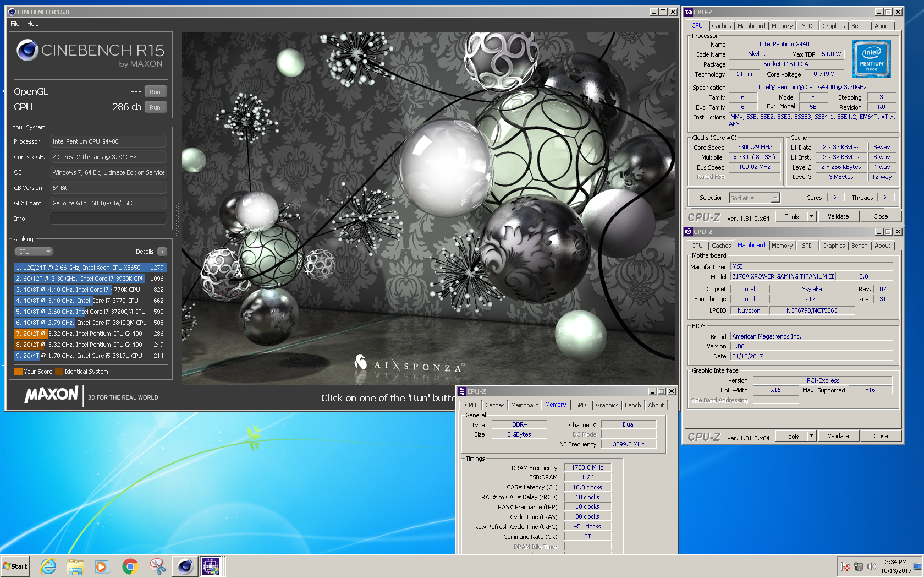Image resolution: width=924 pixels, height=578 pixels.
Task: Click the brown Identical System legend swatch
Action: (x=59, y=372)
